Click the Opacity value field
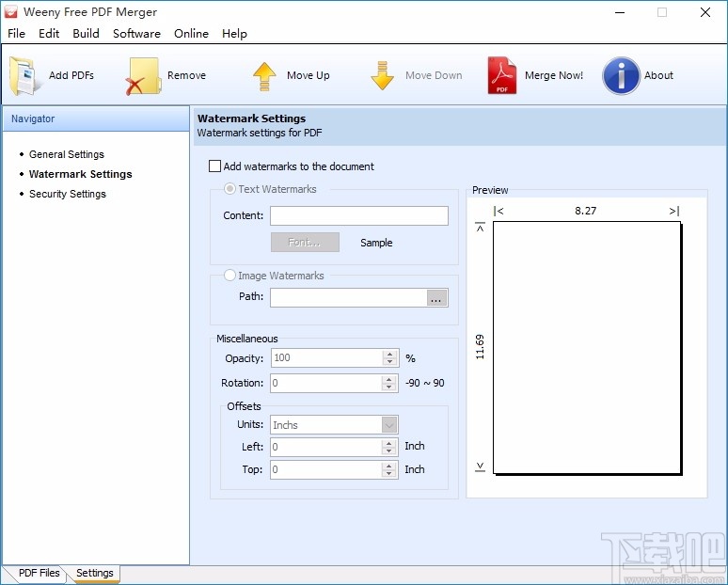This screenshot has width=728, height=585. pyautogui.click(x=327, y=358)
